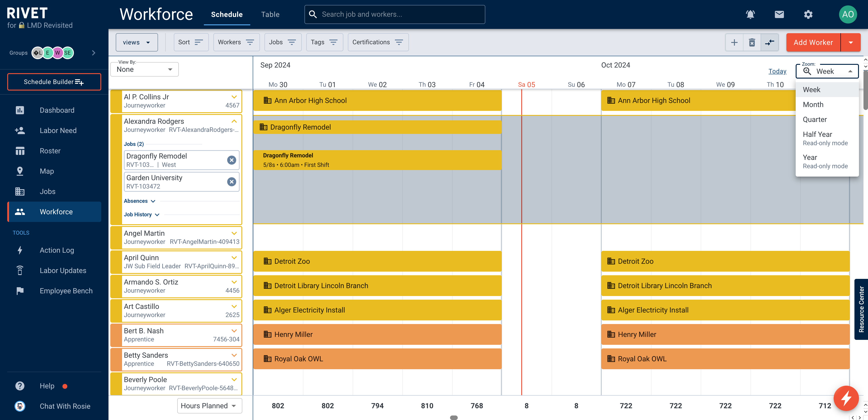Viewport: 868px width, 420px height.
Task: Click the search jobs and workers field
Action: [395, 14]
